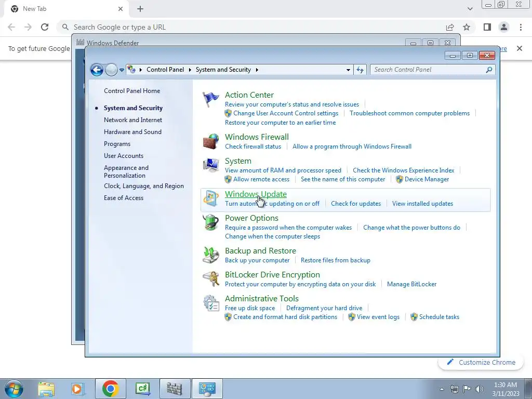Open the C# app in the taskbar

[x=142, y=389]
